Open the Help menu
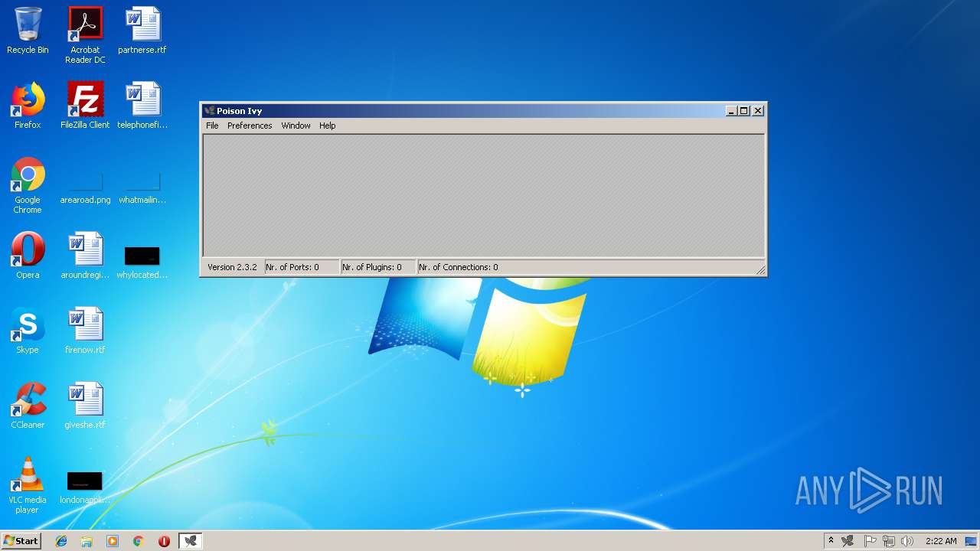 [328, 126]
